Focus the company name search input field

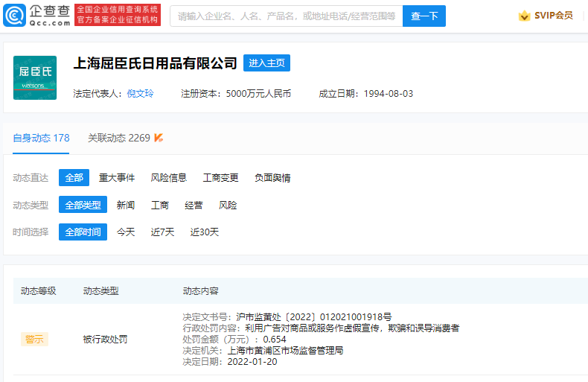point(287,16)
